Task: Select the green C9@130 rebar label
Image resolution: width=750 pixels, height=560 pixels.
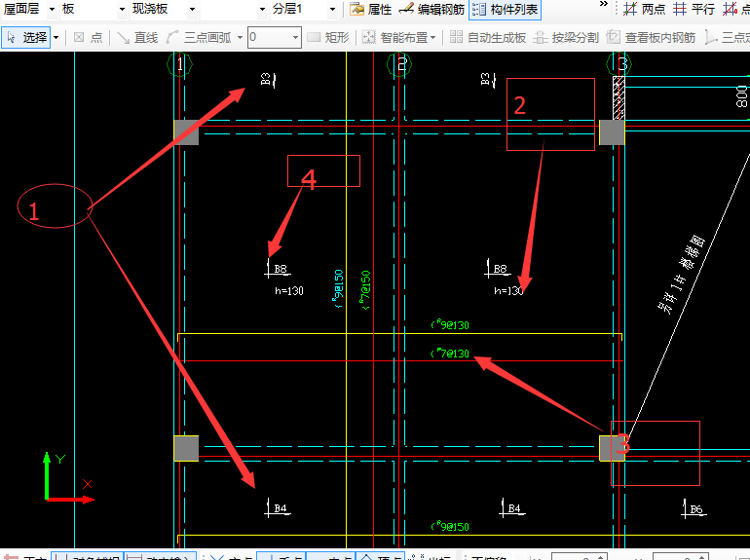Action: 450,325
